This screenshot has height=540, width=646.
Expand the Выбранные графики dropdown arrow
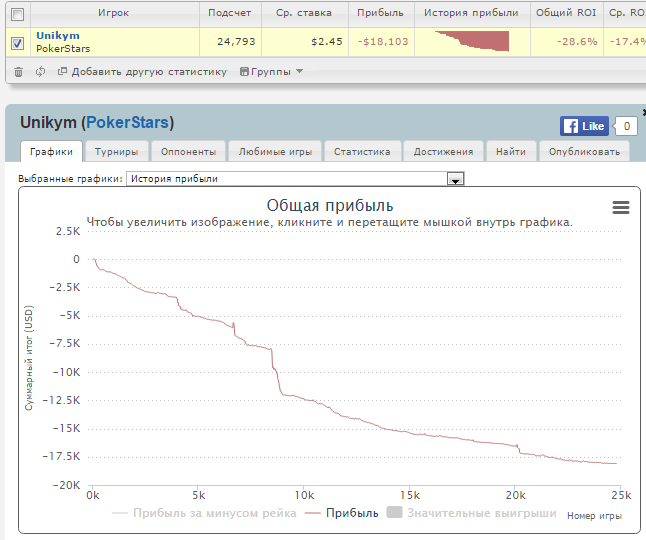(455, 179)
